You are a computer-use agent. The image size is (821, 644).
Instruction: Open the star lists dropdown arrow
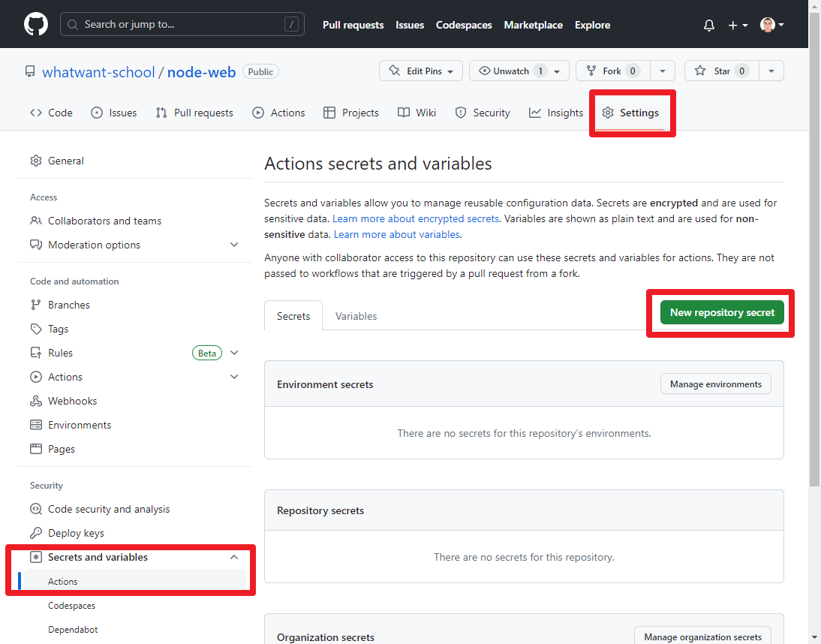(x=771, y=71)
